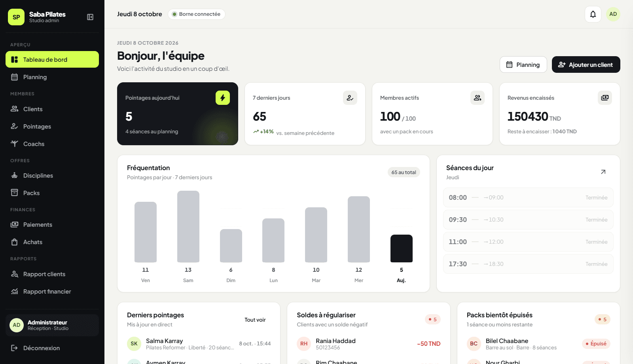Click the 65 au total badge

[x=404, y=172]
